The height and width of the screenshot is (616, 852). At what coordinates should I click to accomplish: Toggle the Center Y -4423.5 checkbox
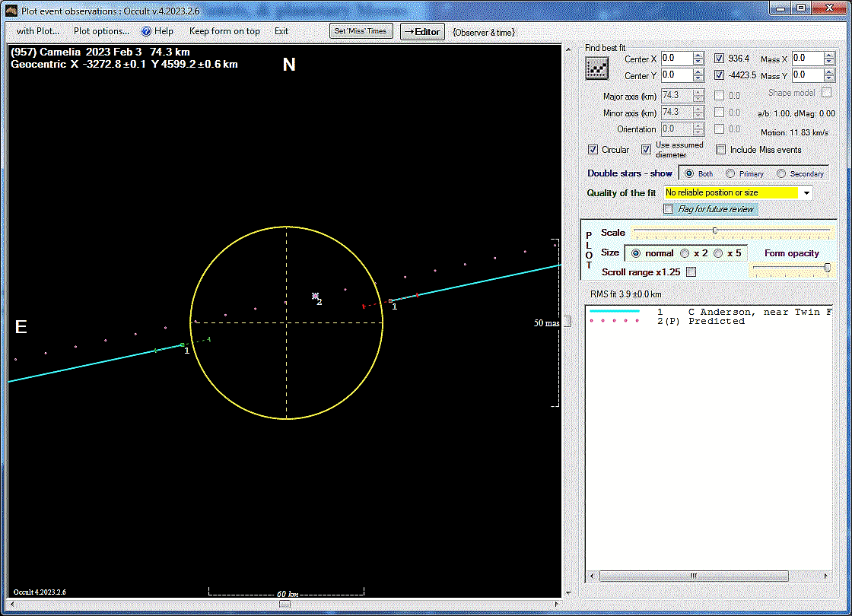pyautogui.click(x=720, y=75)
